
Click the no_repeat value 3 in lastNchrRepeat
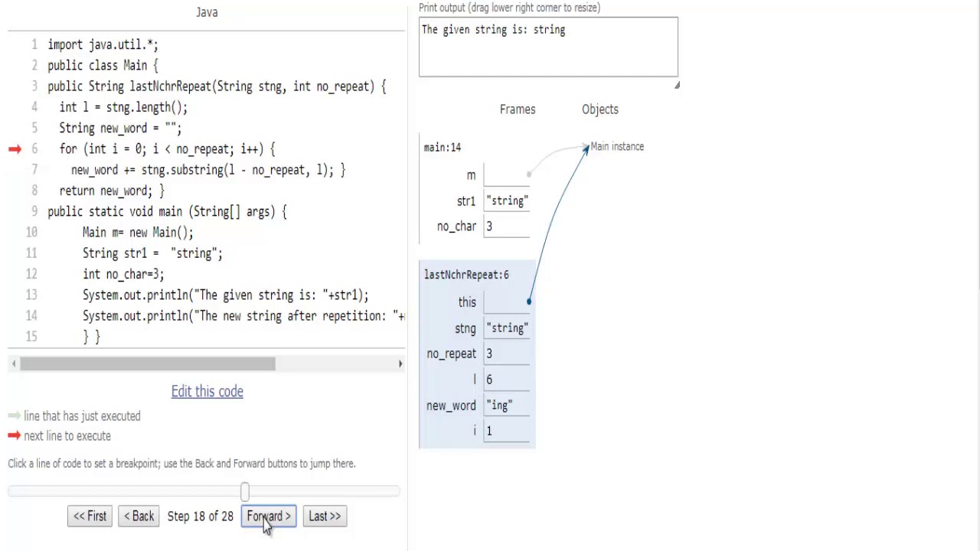(x=489, y=354)
